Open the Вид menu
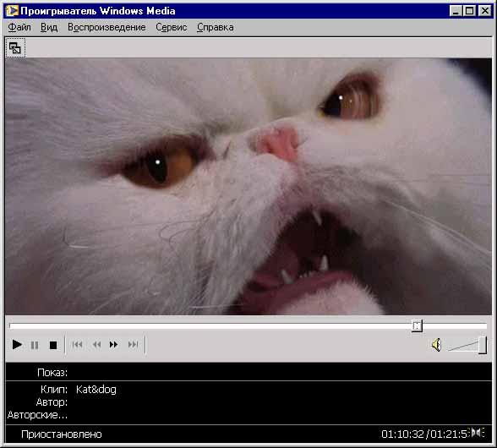The image size is (497, 448). click(49, 27)
